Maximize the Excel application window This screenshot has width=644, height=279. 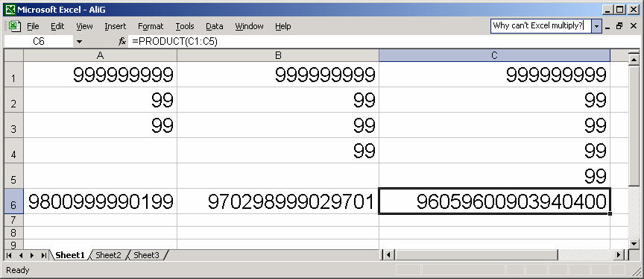[x=620, y=9]
